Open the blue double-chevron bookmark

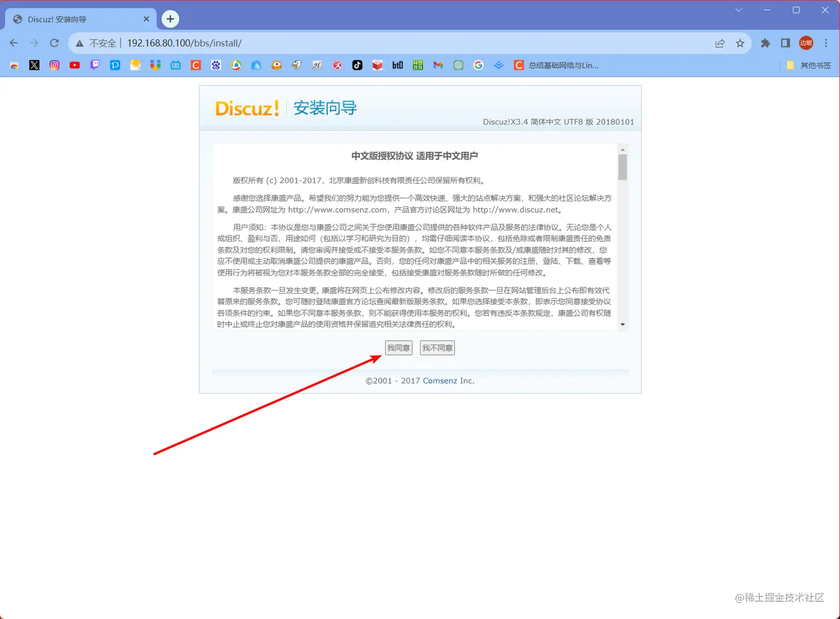click(x=499, y=65)
